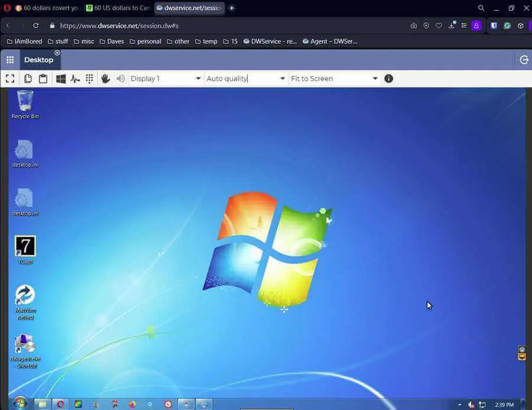Take a snapshot with the camera icon
The height and width of the screenshot is (410, 532).
[414, 26]
